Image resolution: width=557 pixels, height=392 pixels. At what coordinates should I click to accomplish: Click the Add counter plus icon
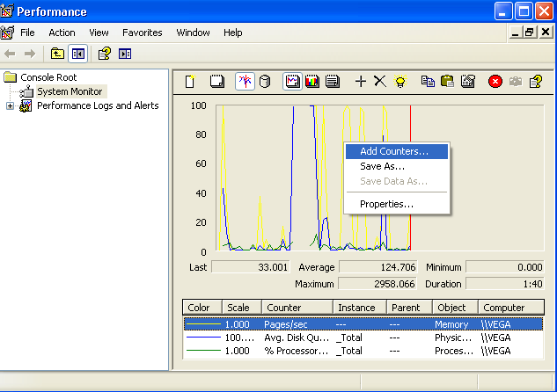pos(361,81)
